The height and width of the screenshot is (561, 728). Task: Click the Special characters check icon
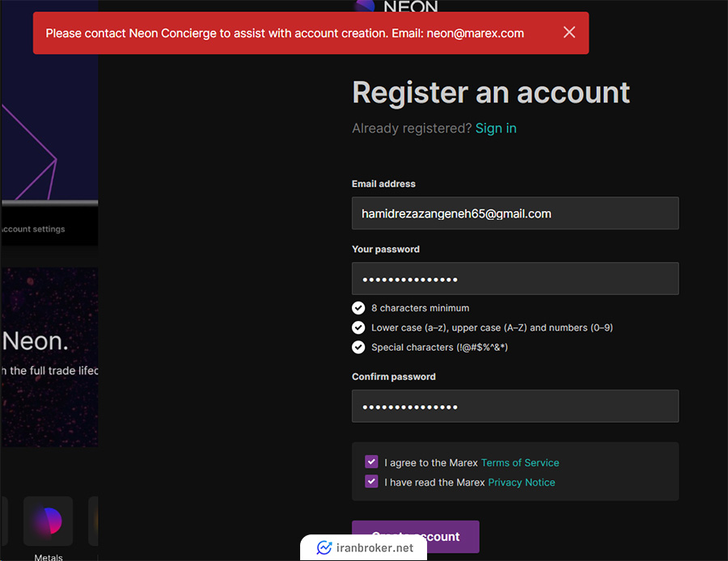(x=358, y=347)
